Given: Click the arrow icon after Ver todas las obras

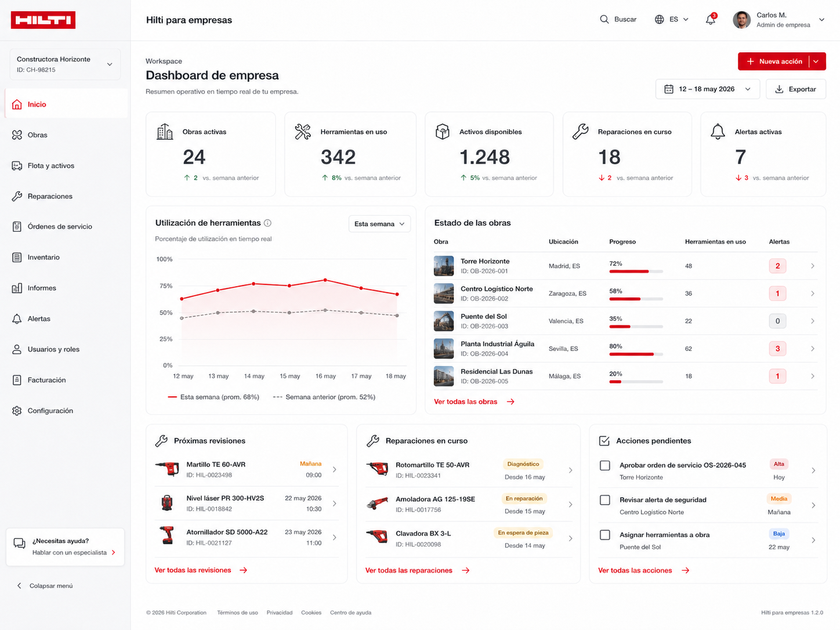Looking at the screenshot, I should 510,401.
